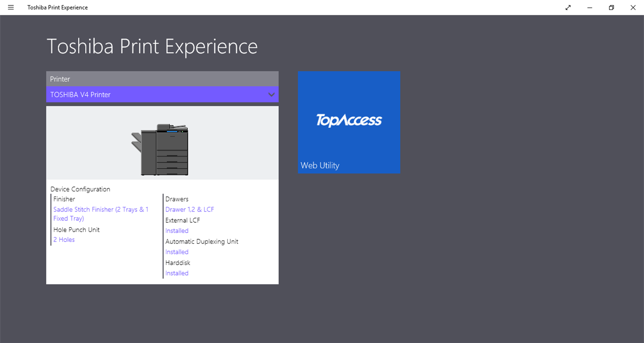This screenshot has width=644, height=343.
Task: Click the Toshiba Print Experience page title
Action: point(152,47)
